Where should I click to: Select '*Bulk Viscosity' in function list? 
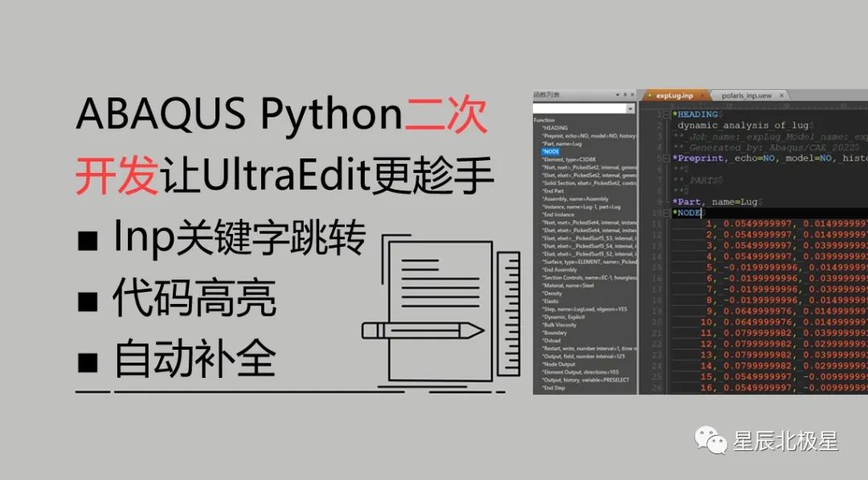tap(559, 325)
